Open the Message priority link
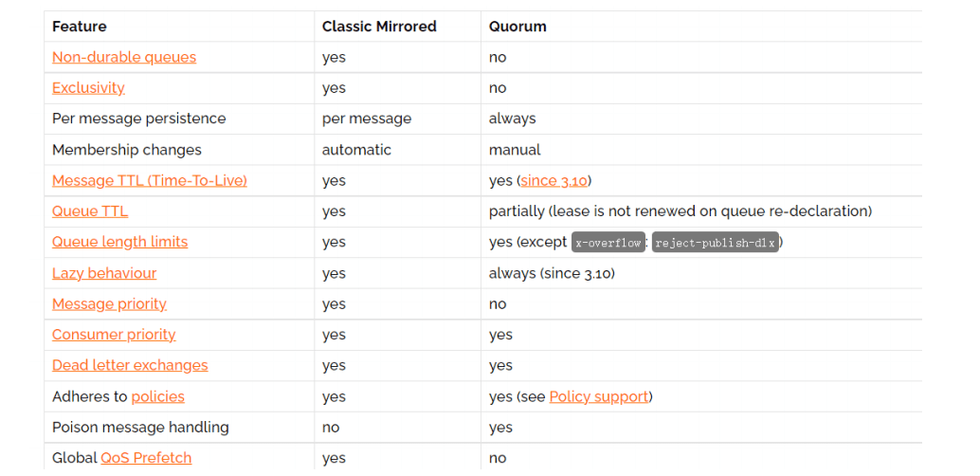Viewport: 980px width, 476px height. coord(109,304)
